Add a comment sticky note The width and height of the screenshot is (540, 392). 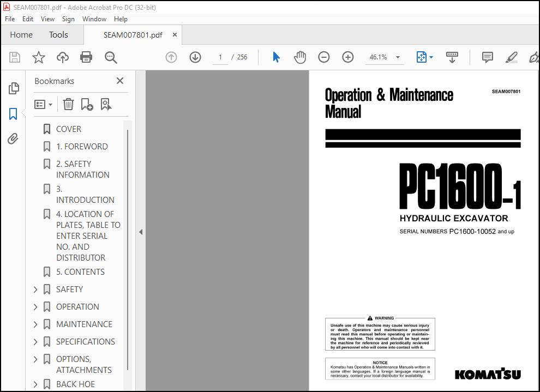pyautogui.click(x=487, y=57)
